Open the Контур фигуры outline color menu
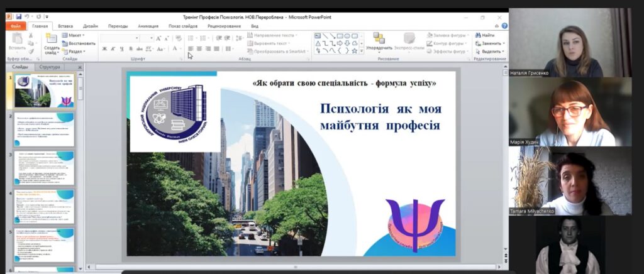The height and width of the screenshot is (274, 644). [447, 43]
